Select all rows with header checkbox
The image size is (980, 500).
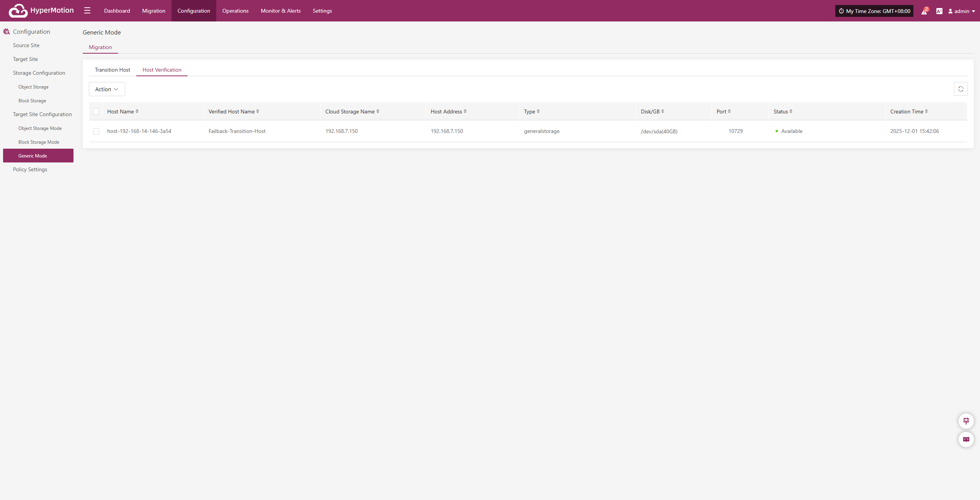point(96,111)
